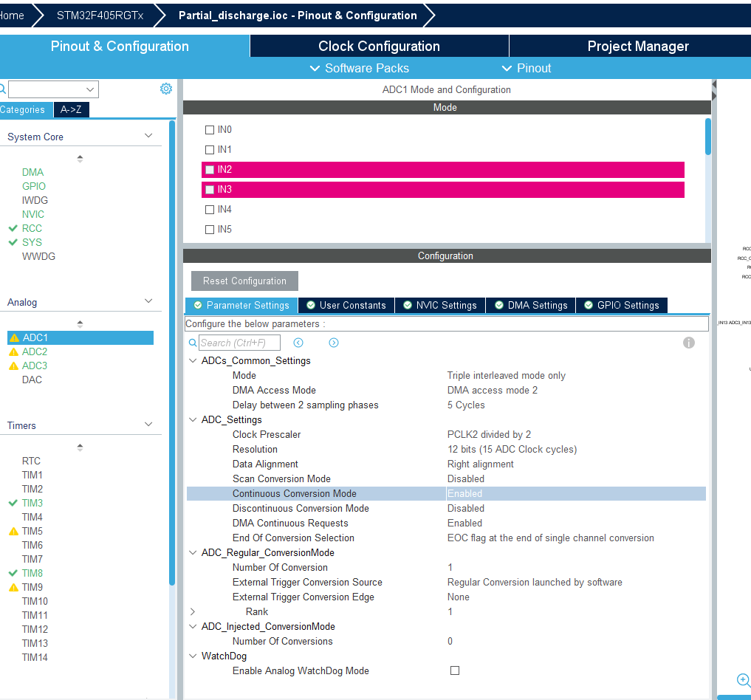The image size is (751, 700).
Task: Click Partial_discharge.ioc breadcrumb
Action: pyautogui.click(x=298, y=16)
